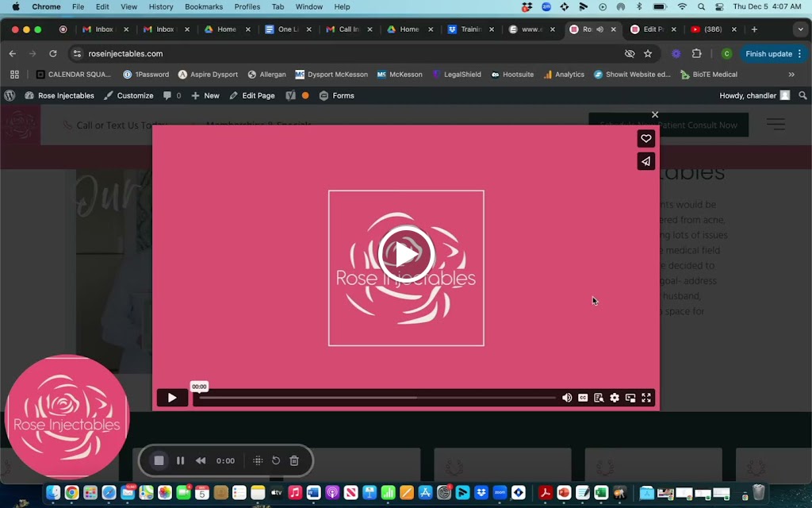Click the Rose Injectables camera bubble
The height and width of the screenshot is (508, 812).
(x=67, y=417)
